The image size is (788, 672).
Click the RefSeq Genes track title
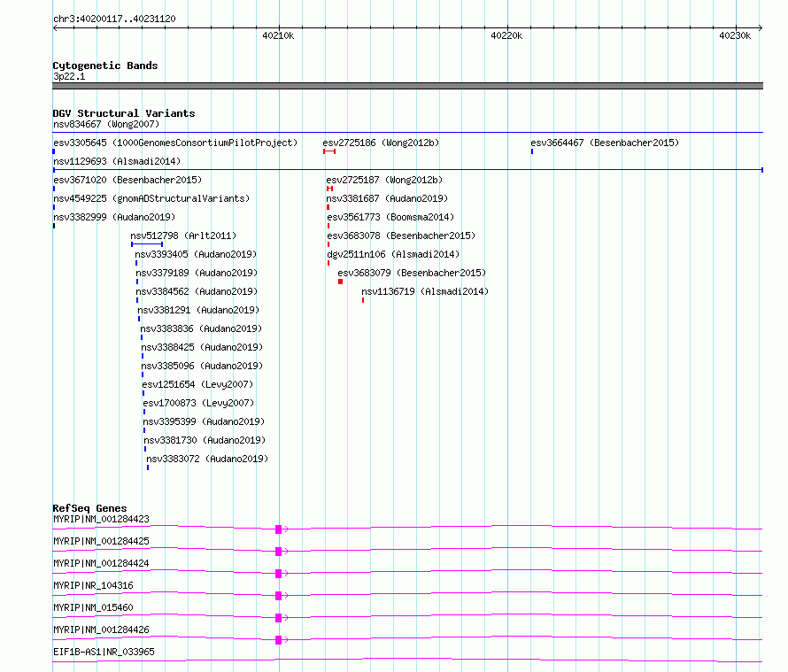click(x=89, y=508)
